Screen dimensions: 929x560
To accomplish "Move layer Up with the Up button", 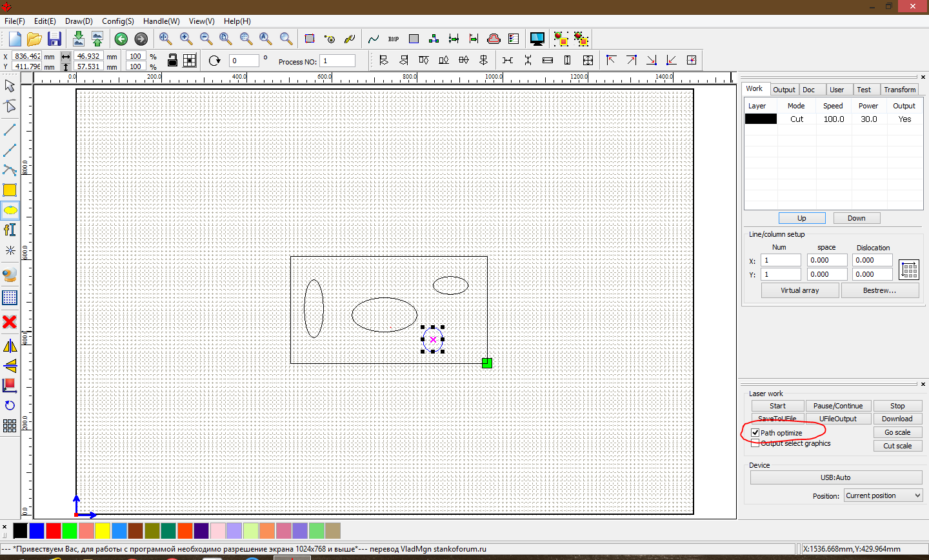I will [x=802, y=218].
